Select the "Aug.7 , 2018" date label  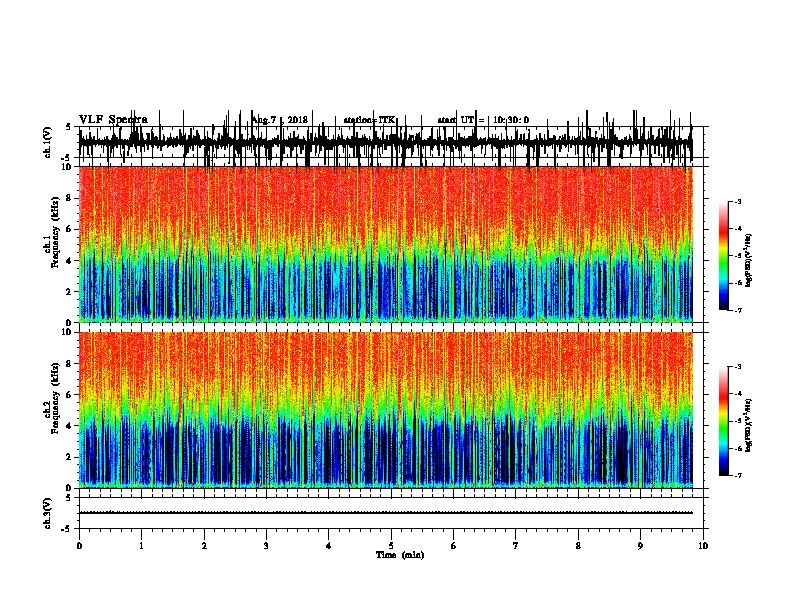[280, 120]
